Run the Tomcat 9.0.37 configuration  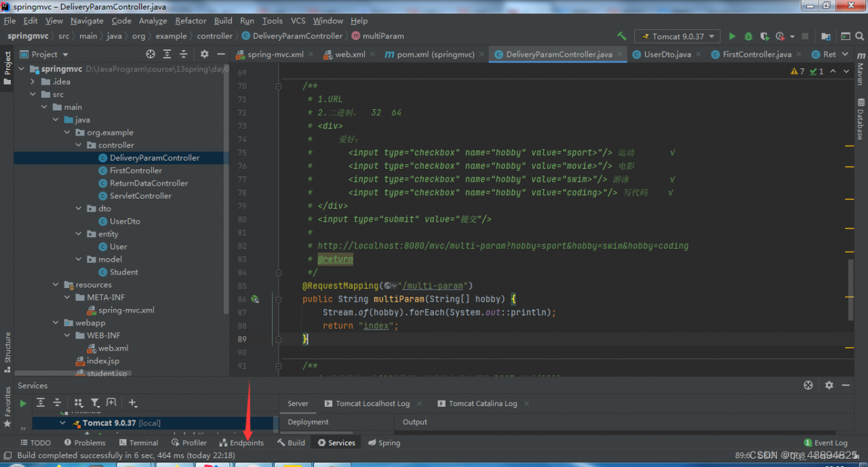pyautogui.click(x=733, y=35)
